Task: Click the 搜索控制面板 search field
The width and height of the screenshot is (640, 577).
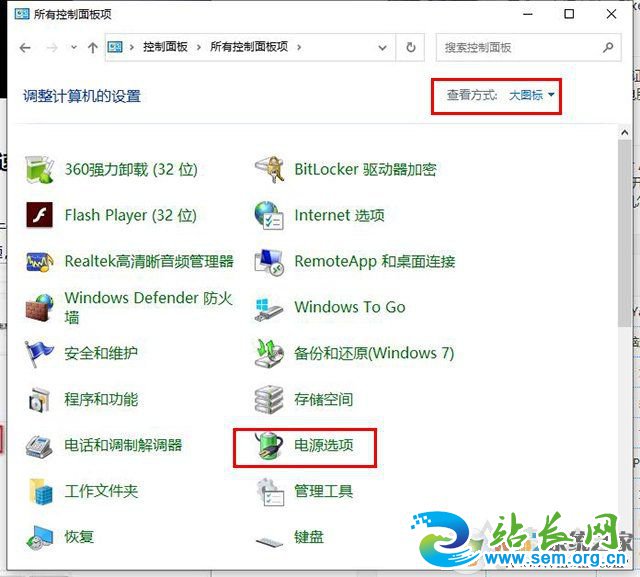Action: 529,47
